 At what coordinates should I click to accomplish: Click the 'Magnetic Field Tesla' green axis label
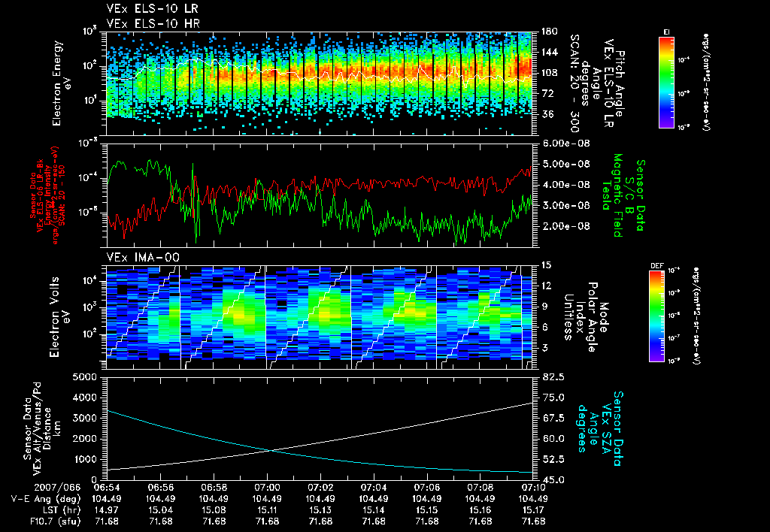point(612,195)
